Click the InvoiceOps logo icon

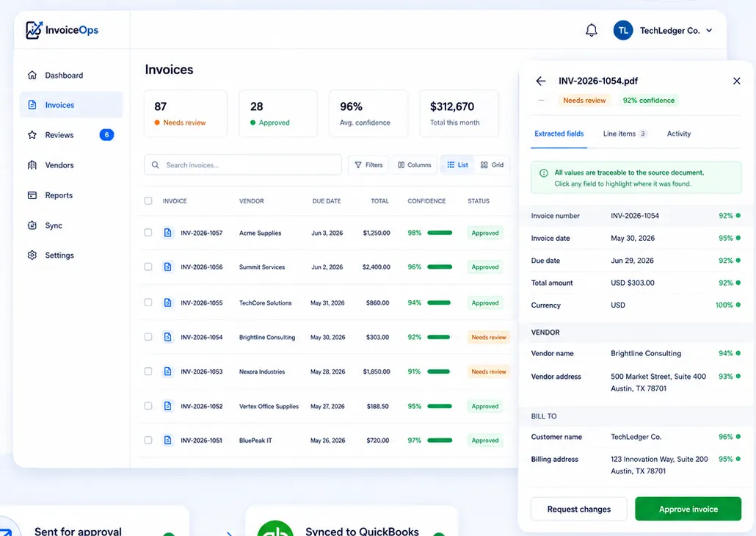pyautogui.click(x=34, y=30)
